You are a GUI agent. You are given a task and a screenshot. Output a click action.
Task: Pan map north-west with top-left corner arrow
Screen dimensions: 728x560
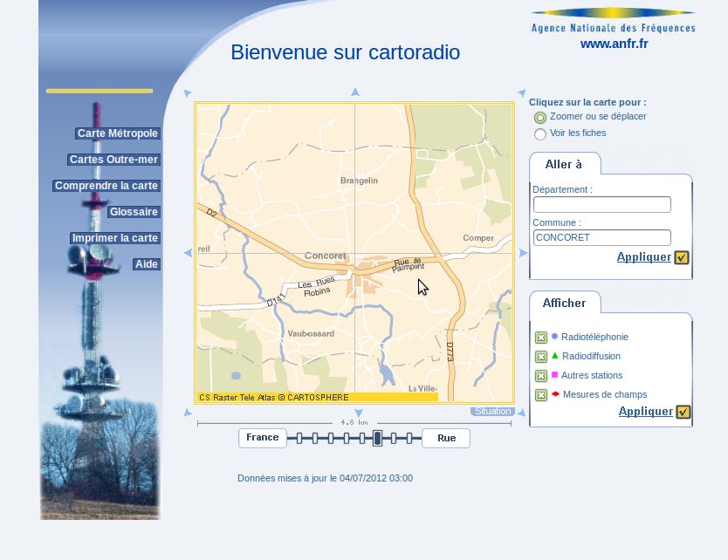tap(188, 93)
